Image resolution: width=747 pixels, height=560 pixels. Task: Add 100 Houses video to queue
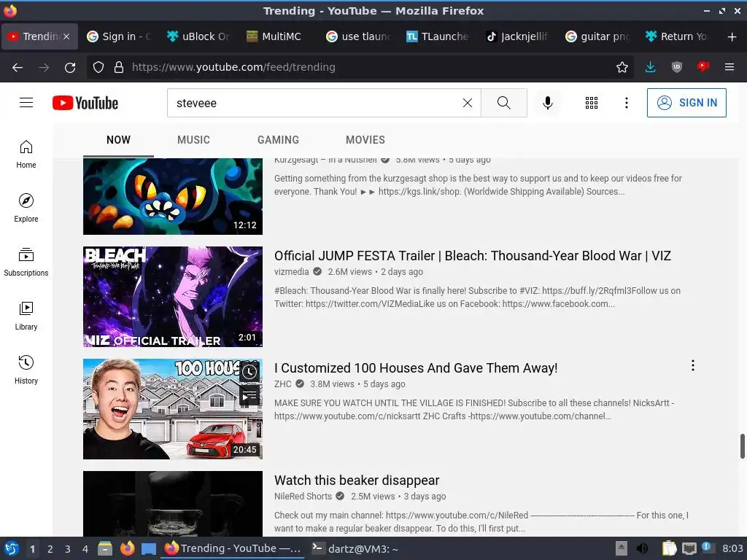pyautogui.click(x=249, y=395)
